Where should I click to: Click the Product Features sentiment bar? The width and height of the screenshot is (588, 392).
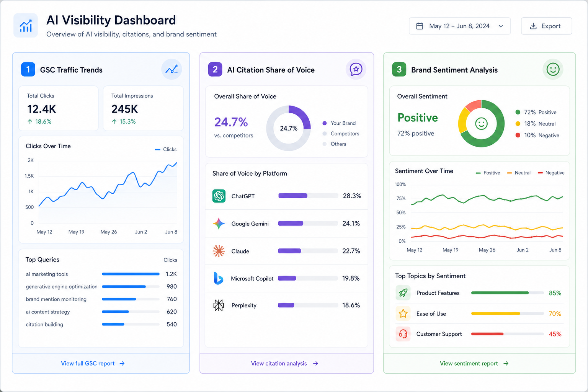click(507, 293)
